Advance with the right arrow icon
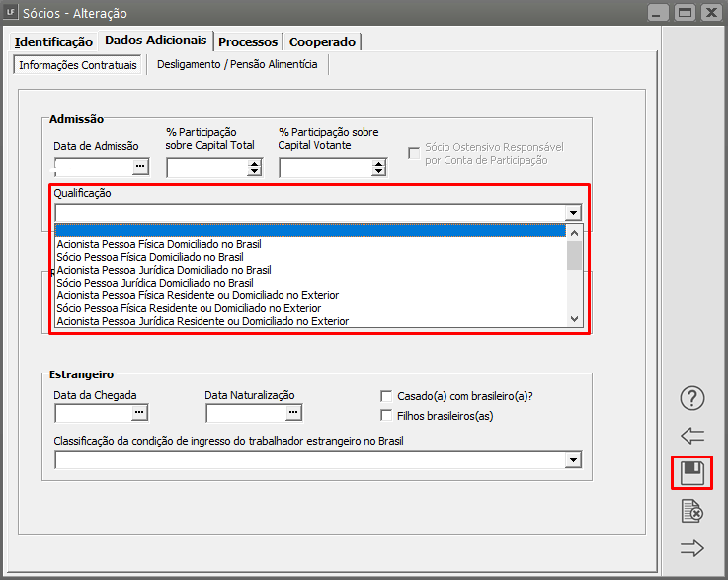 [692, 548]
